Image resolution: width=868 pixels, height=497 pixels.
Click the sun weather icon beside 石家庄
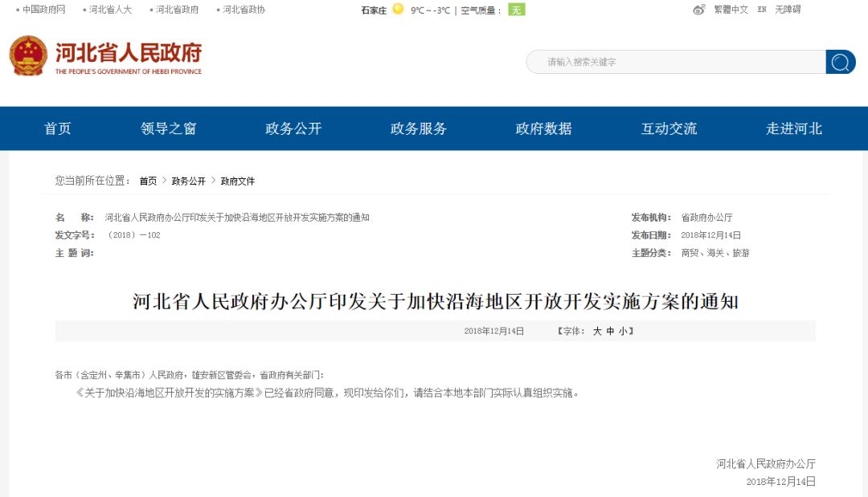398,10
